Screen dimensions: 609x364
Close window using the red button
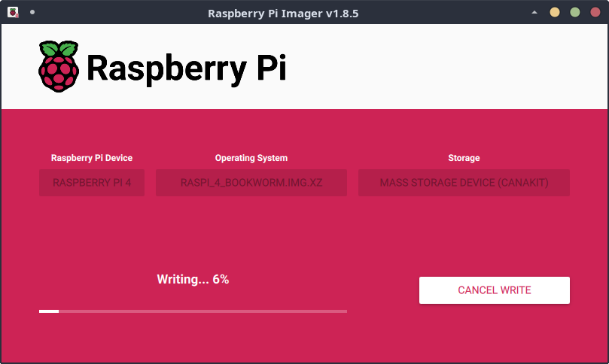point(595,13)
